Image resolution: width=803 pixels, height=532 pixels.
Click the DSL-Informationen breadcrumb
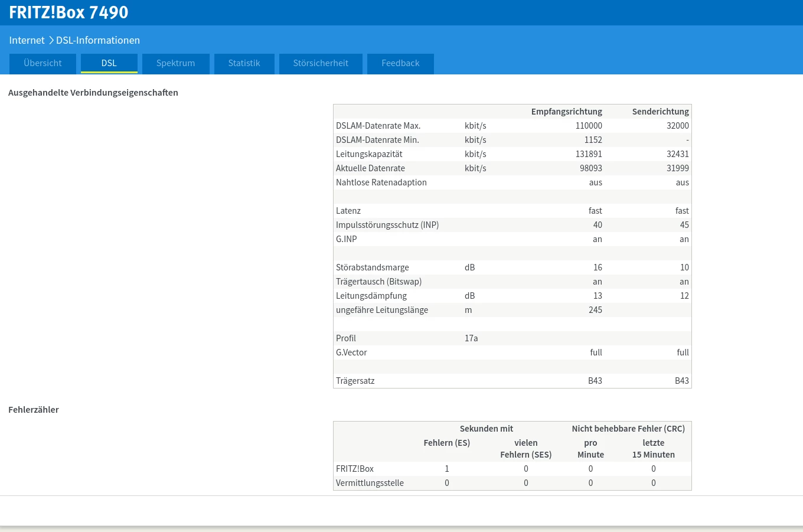pyautogui.click(x=98, y=40)
